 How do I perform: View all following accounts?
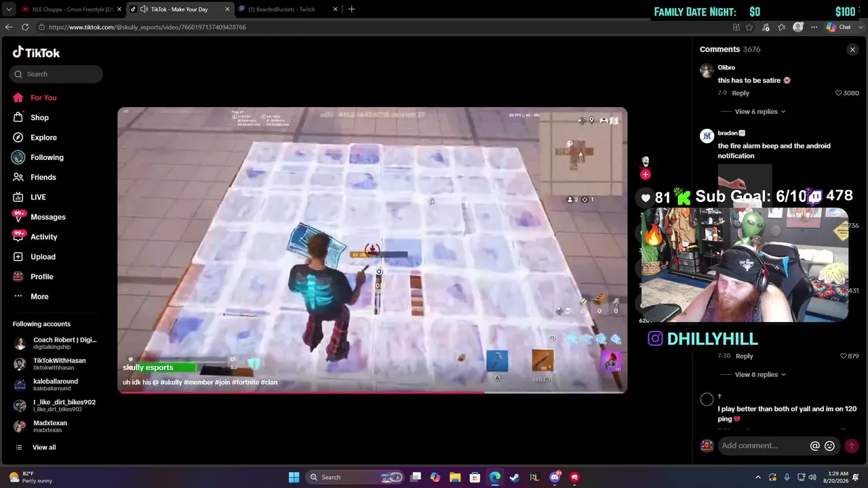point(44,447)
